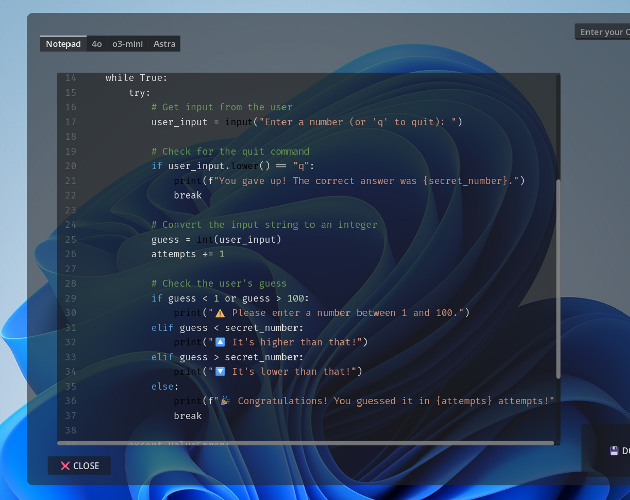Click the CLOSE button
Screen dimensions: 630x500
click(x=79, y=465)
